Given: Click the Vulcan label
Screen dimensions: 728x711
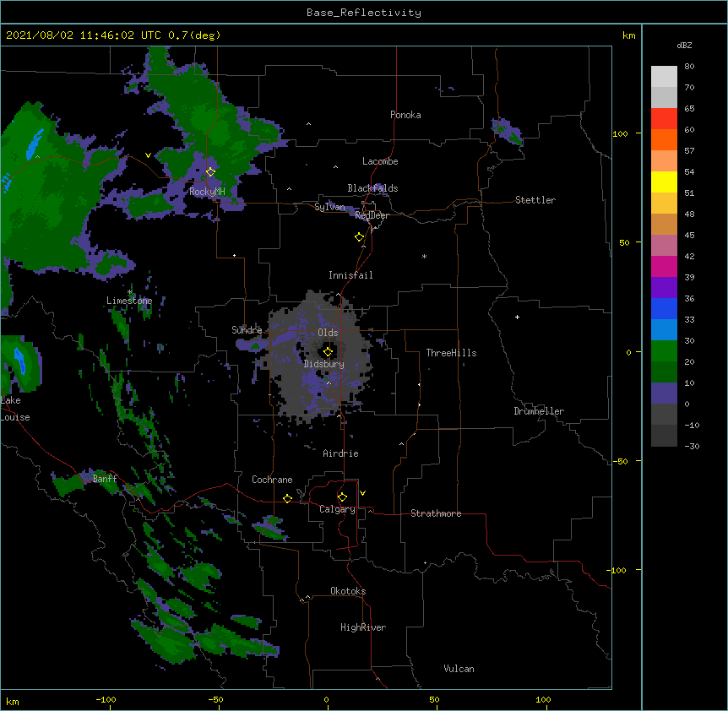Looking at the screenshot, I should [459, 669].
